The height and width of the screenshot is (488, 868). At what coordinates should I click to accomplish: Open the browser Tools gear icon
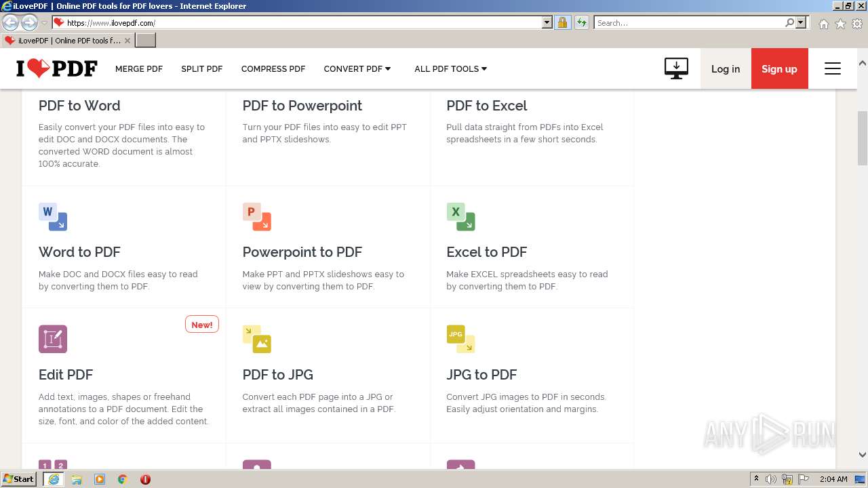point(857,24)
